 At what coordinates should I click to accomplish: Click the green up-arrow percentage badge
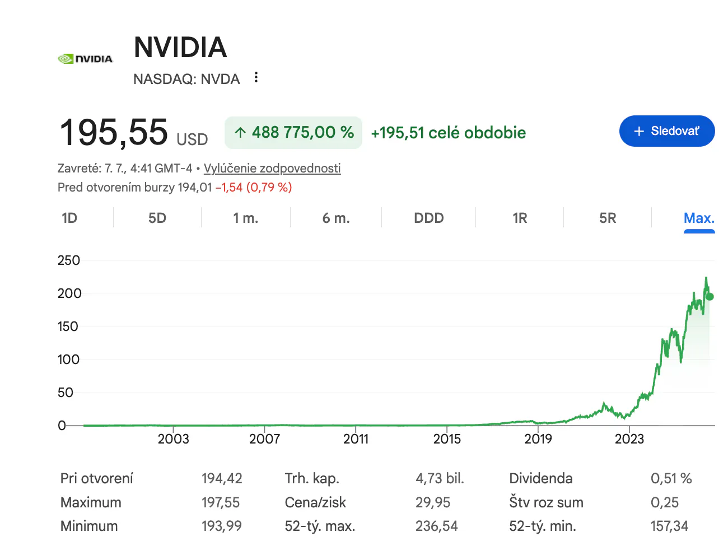coord(293,133)
